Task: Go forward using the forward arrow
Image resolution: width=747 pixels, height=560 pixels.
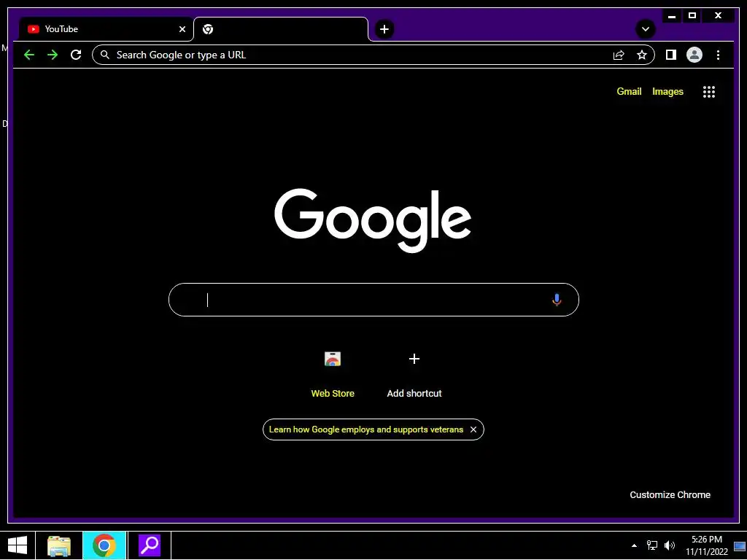Action: [53, 55]
